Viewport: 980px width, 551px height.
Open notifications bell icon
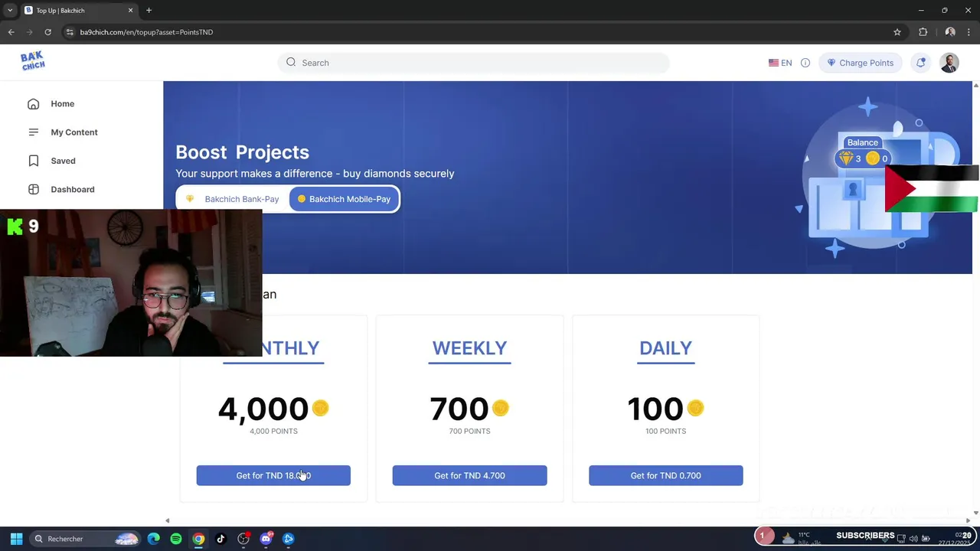click(x=921, y=63)
